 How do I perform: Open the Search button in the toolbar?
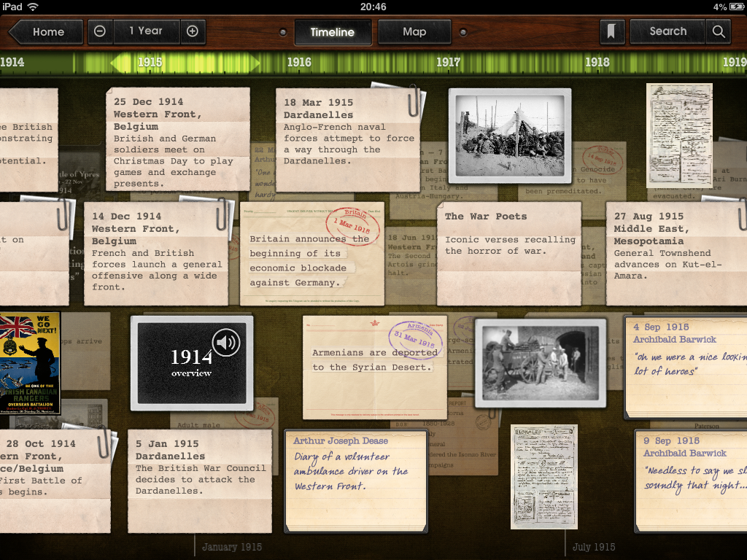667,31
